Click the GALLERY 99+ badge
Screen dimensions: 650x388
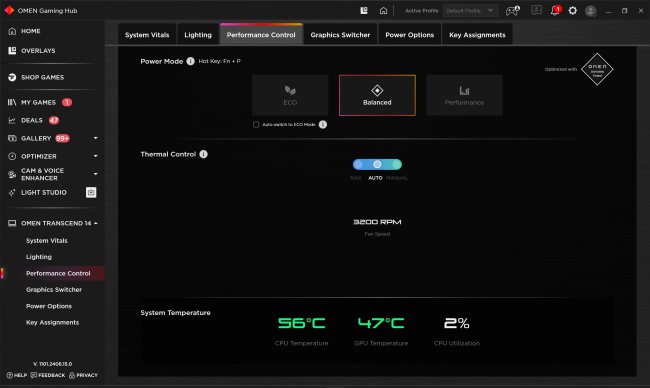click(62, 138)
